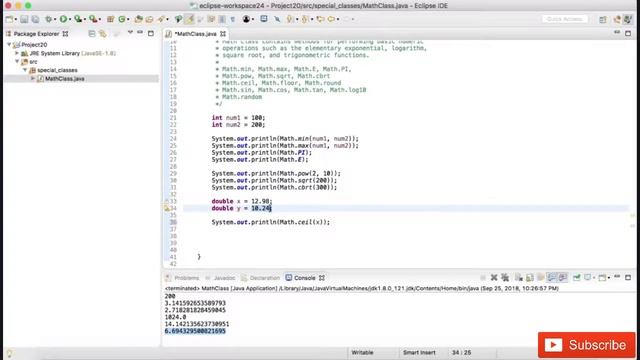Save the current file with Save icon
Screen dimensions: 640x360
(24, 19)
